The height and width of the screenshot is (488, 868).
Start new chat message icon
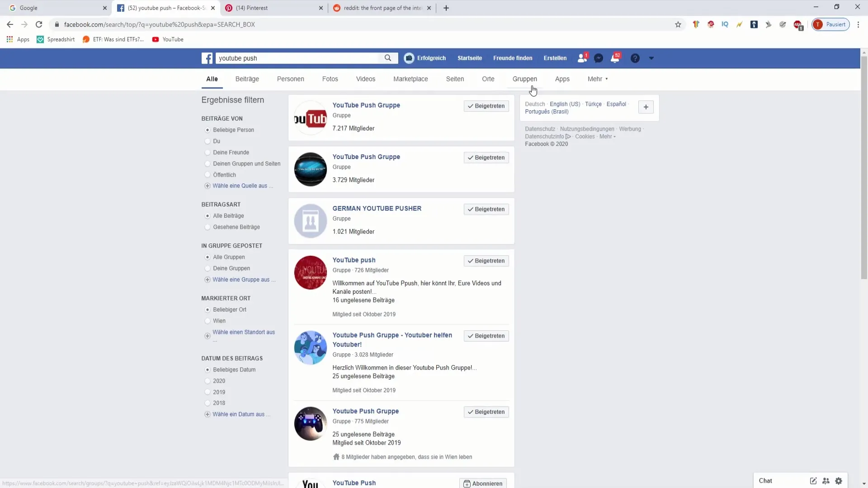pos(813,481)
